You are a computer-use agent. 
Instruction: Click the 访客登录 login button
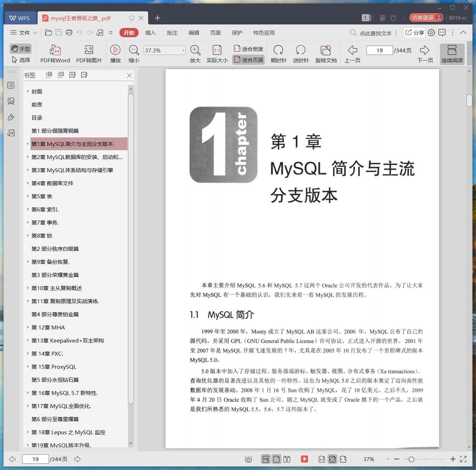click(x=427, y=18)
